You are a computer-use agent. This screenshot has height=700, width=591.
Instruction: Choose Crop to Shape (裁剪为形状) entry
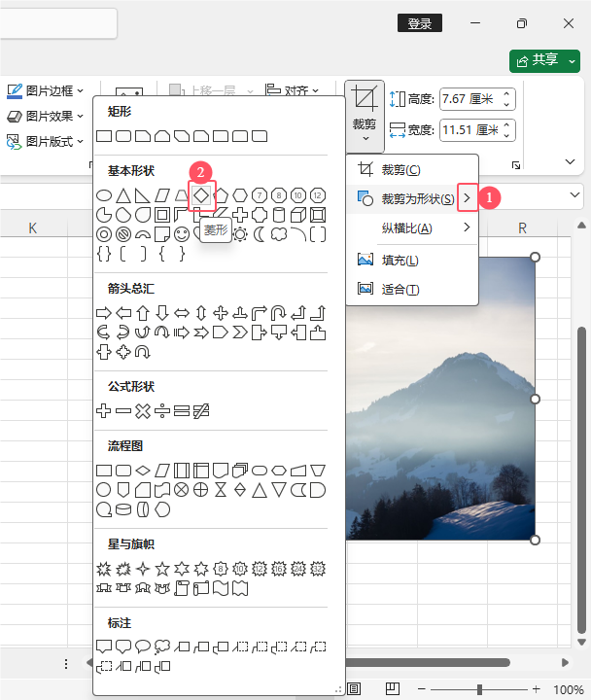[x=412, y=198]
